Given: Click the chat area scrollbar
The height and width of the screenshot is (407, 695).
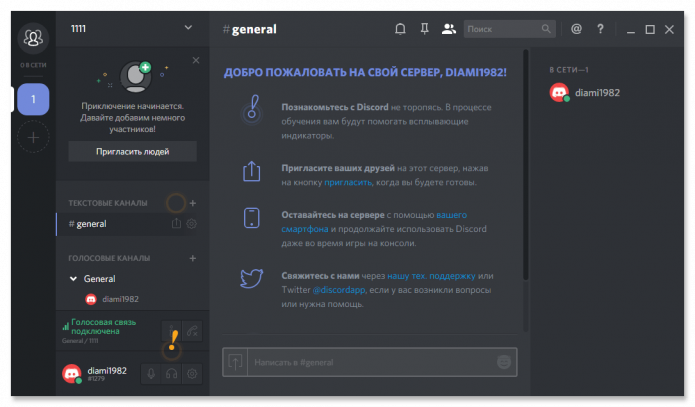Looking at the screenshot, I should point(526,164).
